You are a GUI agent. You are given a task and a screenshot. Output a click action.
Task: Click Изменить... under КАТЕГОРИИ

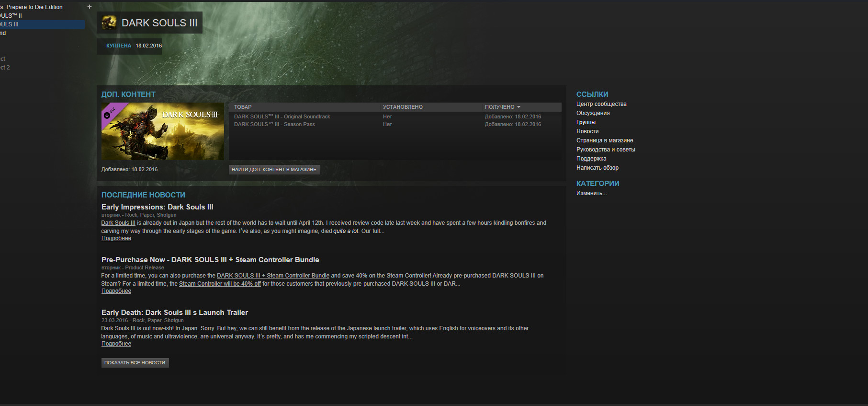[x=592, y=193]
